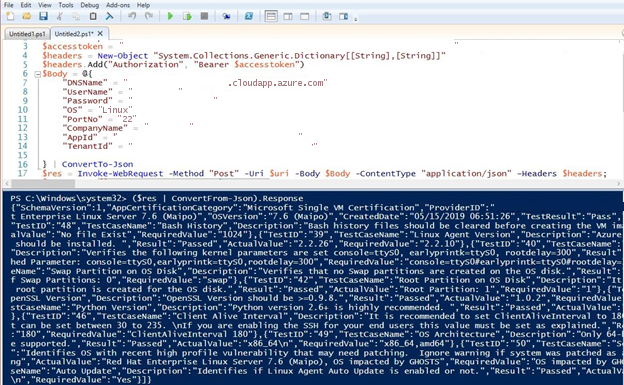Screen dimensions: 624x385
Task: Open a script file with folder icon
Action: (27, 16)
